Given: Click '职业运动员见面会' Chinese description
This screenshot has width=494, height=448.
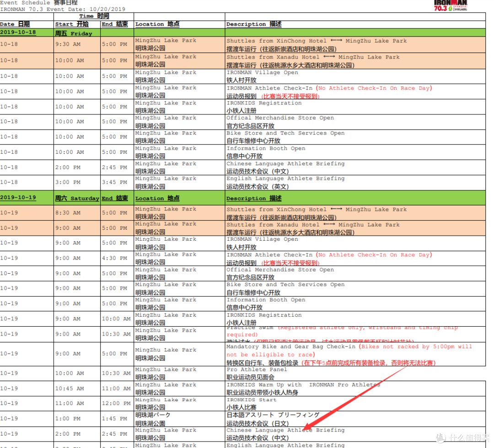Looking at the screenshot, I should click(251, 378).
